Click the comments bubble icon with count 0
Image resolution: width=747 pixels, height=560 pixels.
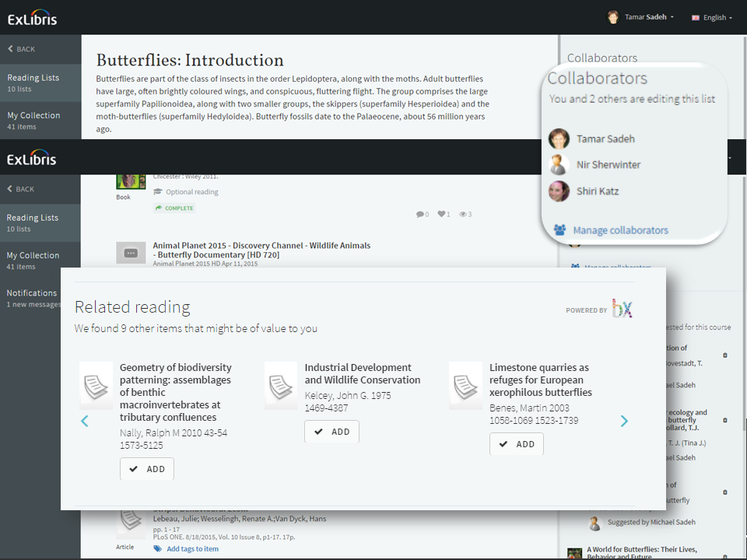420,214
